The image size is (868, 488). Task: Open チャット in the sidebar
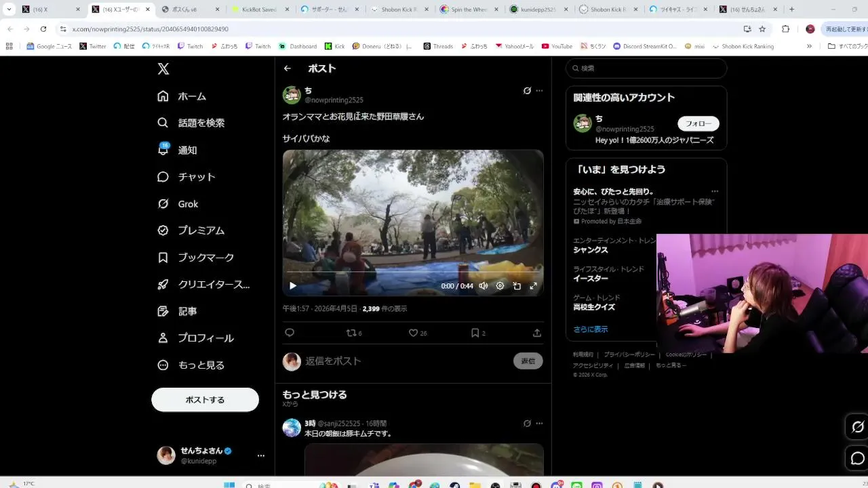[x=186, y=177]
